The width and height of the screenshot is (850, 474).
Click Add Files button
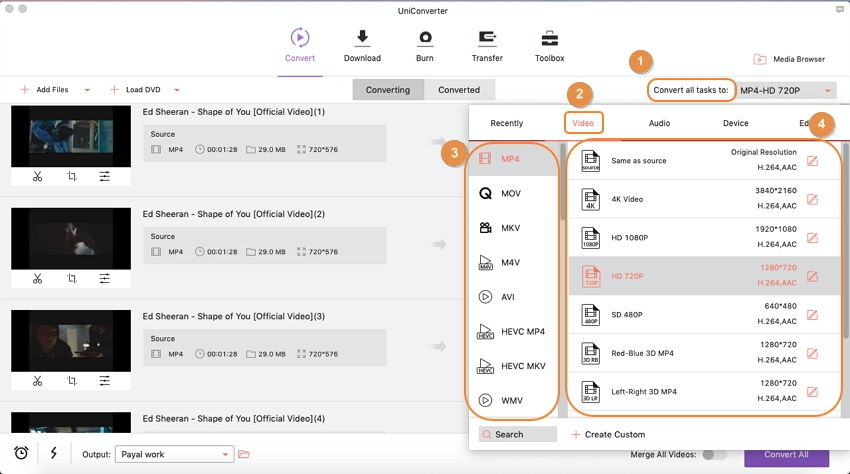[x=44, y=89]
